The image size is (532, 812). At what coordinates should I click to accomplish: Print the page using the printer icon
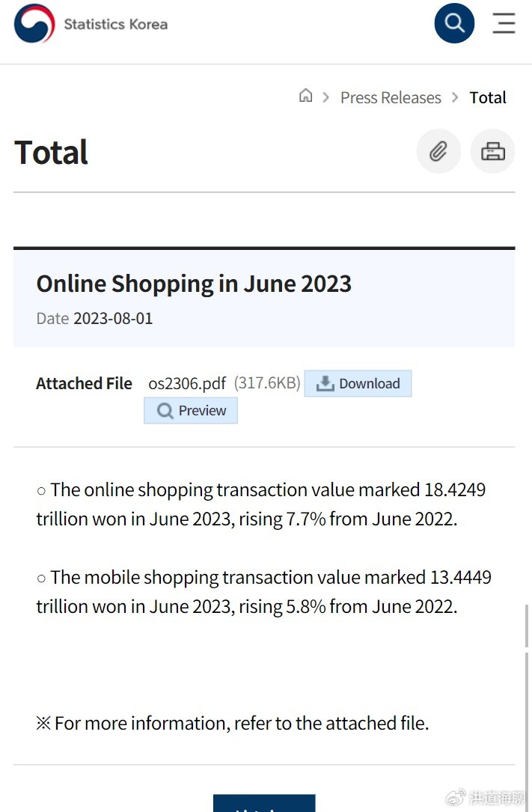(x=492, y=152)
